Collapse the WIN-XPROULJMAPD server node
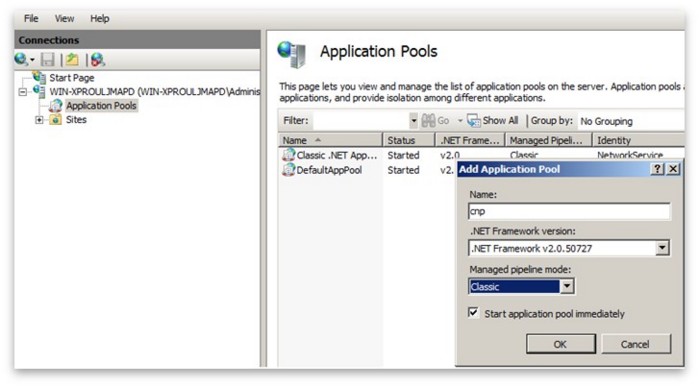Viewport: 699px width, 387px height. [x=23, y=92]
